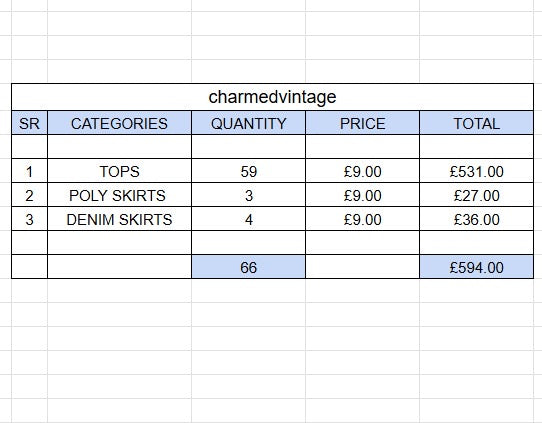Select the serial number 2 cell

pos(29,195)
